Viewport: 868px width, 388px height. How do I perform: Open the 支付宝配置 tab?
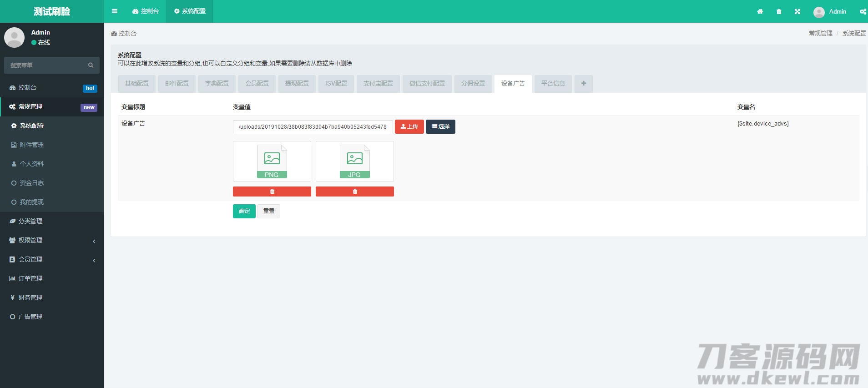click(378, 84)
